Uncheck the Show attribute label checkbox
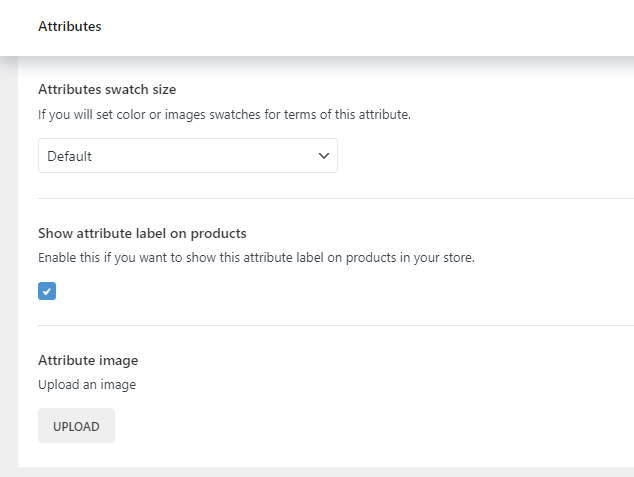The image size is (634, 477). point(47,291)
